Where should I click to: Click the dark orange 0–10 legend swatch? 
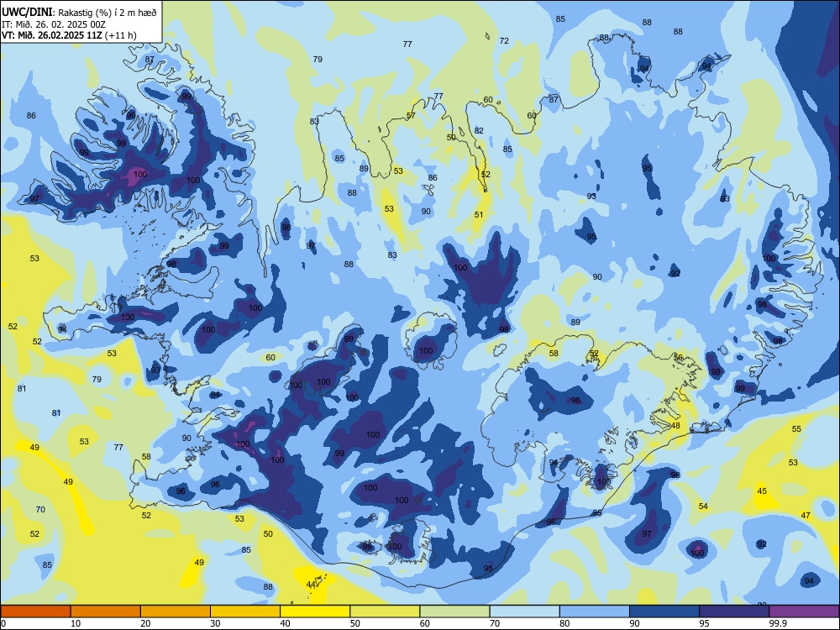[35, 612]
